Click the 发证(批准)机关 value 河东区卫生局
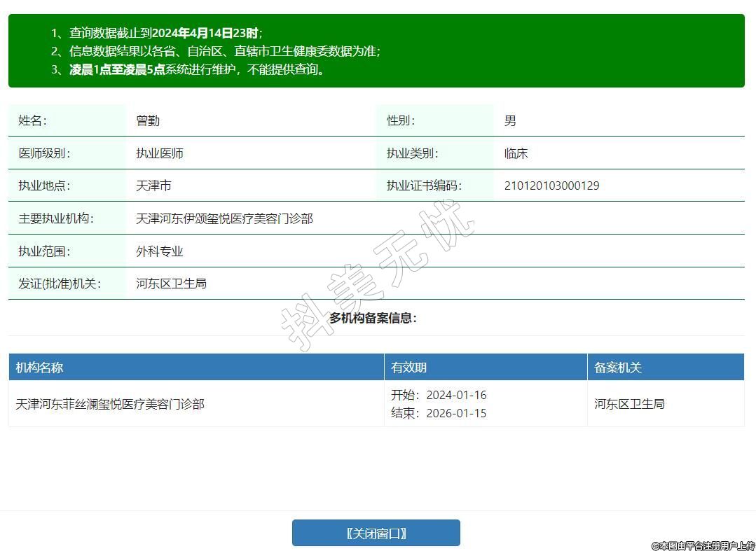 pyautogui.click(x=171, y=284)
